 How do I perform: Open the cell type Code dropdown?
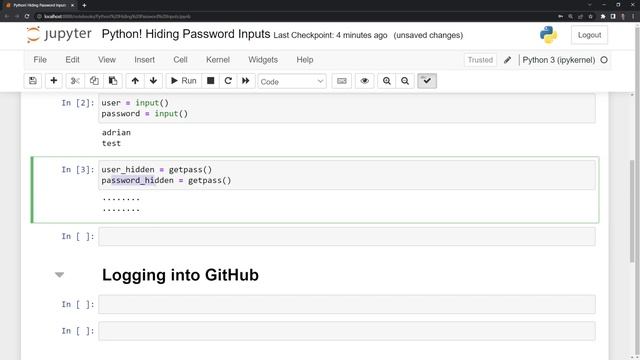point(292,82)
